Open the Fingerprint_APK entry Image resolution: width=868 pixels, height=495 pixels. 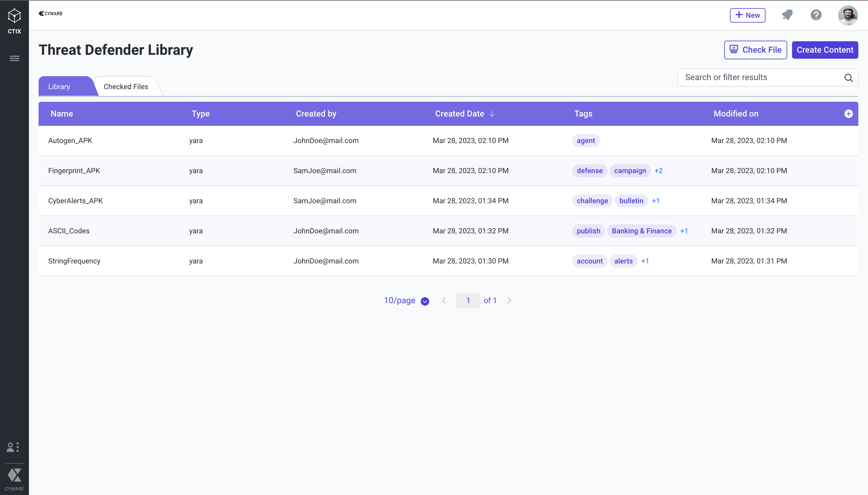[74, 171]
